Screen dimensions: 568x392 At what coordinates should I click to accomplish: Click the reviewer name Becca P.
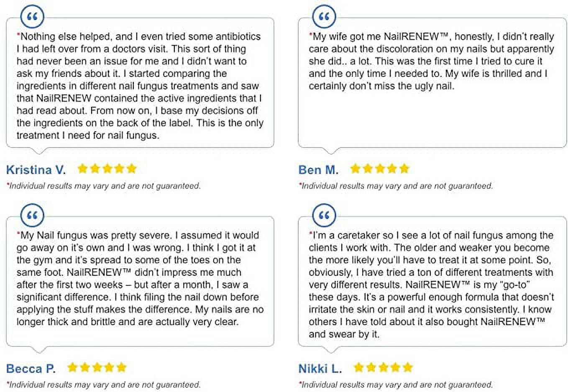[x=31, y=369]
